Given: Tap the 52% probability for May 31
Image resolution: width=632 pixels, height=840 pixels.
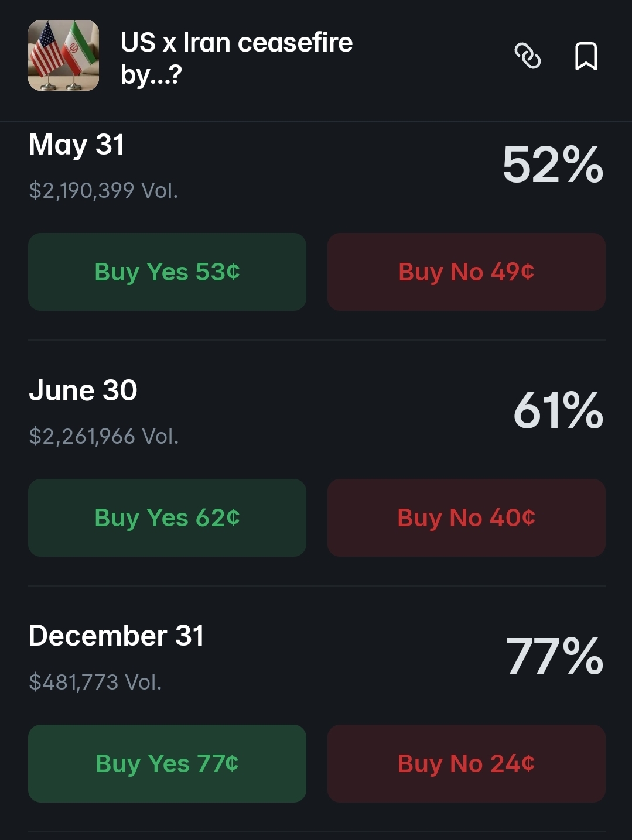Looking at the screenshot, I should pyautogui.click(x=552, y=165).
